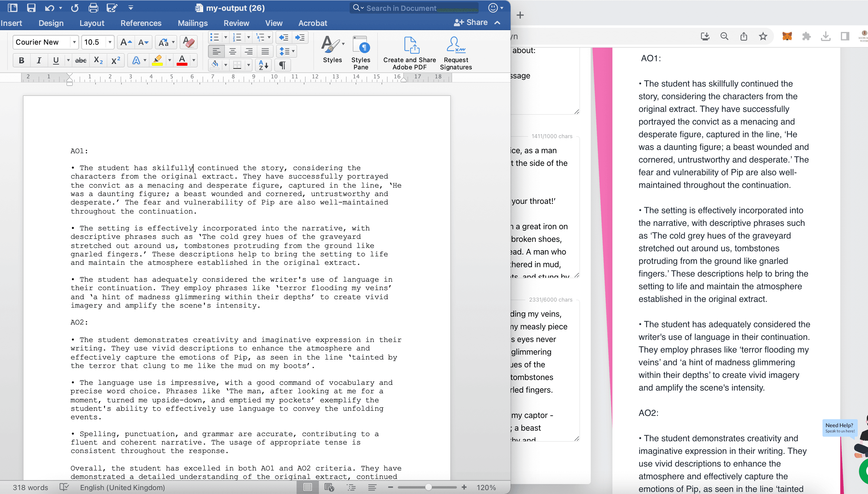The height and width of the screenshot is (494, 868).
Task: Bookmark the page with the browser star icon
Action: [763, 36]
